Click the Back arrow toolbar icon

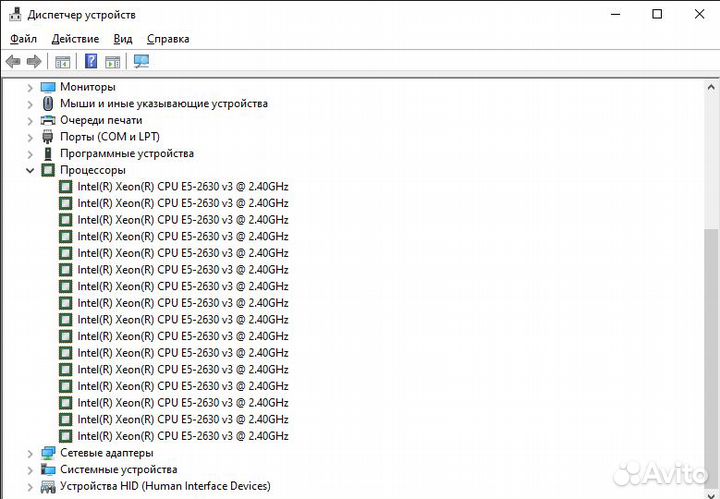coord(13,61)
